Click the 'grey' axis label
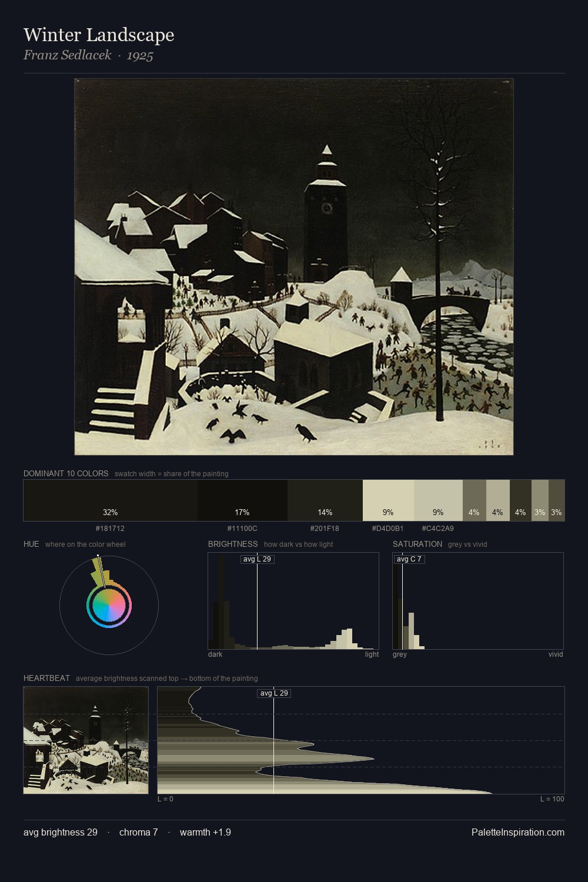Screen dimensions: 588x882 (400, 654)
